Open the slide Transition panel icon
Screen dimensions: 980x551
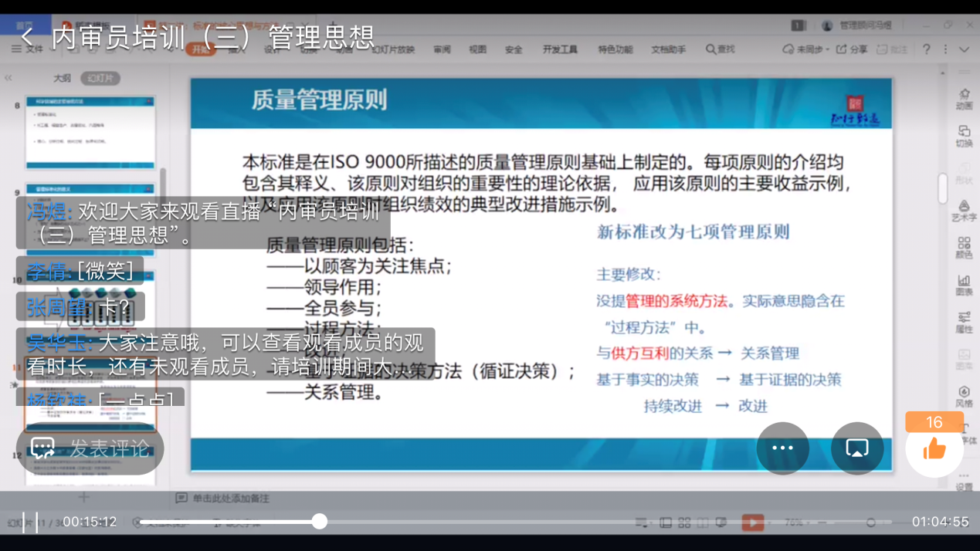964,136
